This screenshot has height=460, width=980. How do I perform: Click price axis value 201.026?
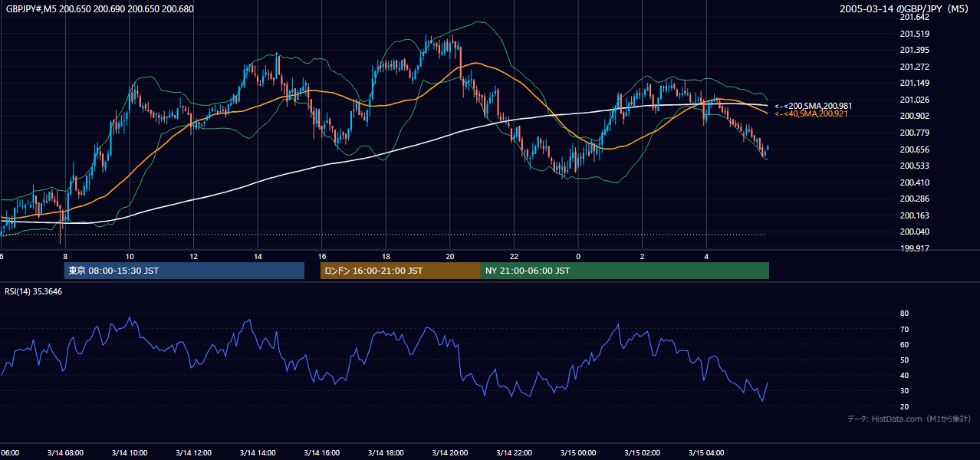915,100
